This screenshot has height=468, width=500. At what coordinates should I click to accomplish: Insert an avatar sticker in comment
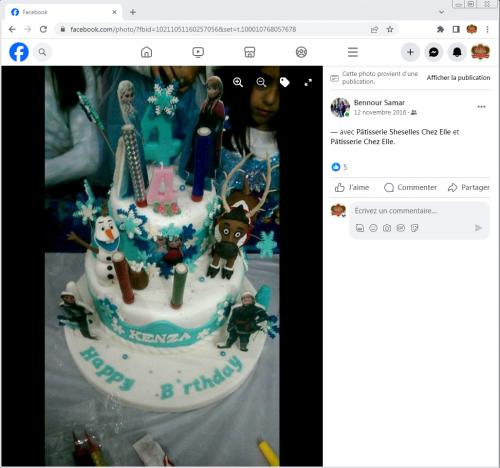pos(360,228)
